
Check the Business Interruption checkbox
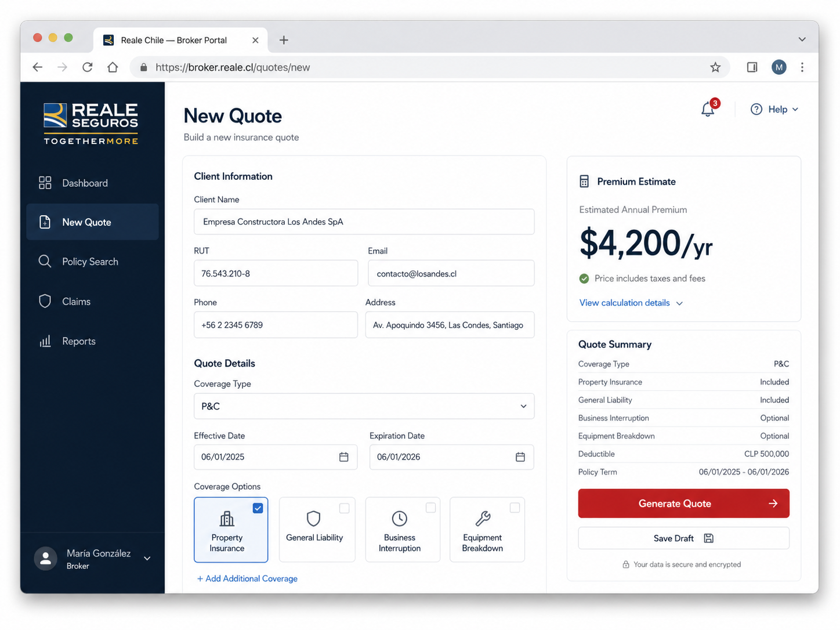tap(430, 508)
